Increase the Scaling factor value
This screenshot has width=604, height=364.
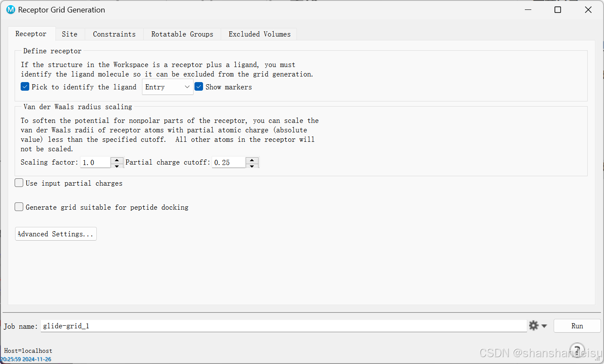(x=117, y=160)
